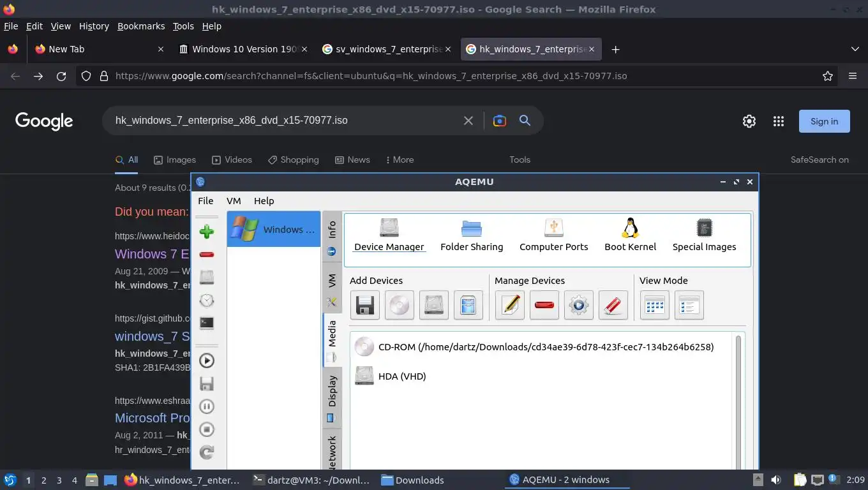The width and height of the screenshot is (868, 490).
Task: Switch to Google Images results
Action: point(175,160)
